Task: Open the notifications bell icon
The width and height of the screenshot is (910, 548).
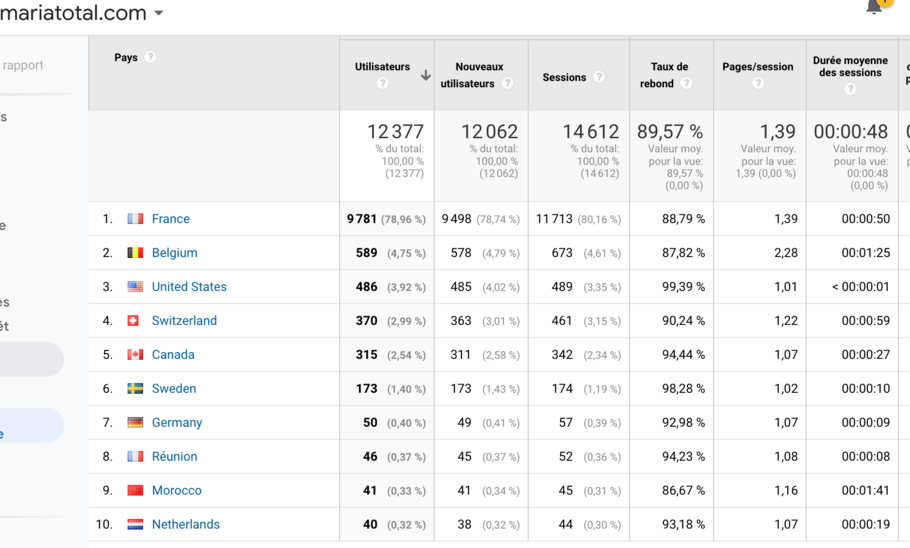Action: (x=875, y=7)
